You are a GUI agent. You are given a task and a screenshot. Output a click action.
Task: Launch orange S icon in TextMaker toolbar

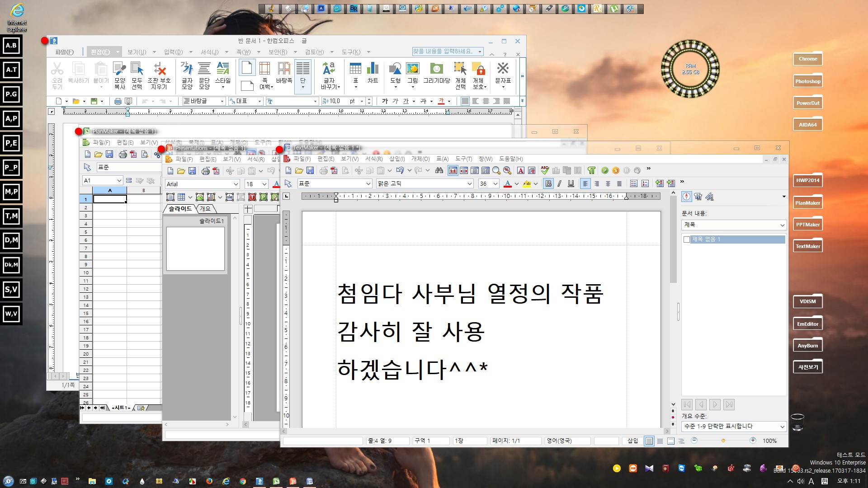click(616, 170)
